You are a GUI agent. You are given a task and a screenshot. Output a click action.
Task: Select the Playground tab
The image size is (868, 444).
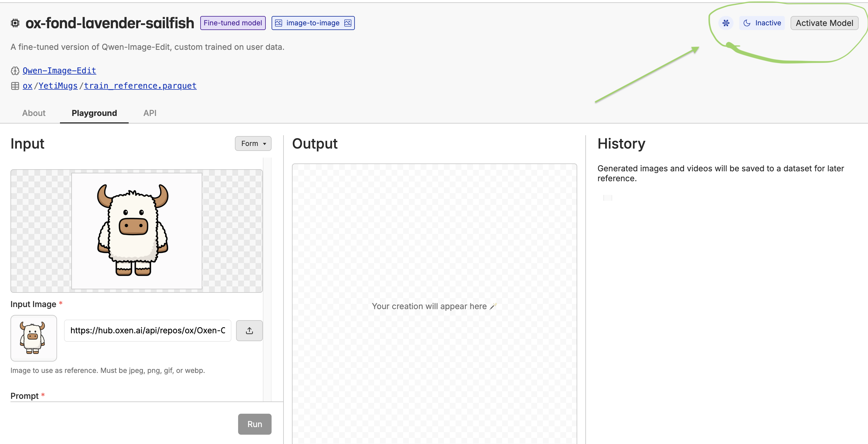[x=94, y=113]
